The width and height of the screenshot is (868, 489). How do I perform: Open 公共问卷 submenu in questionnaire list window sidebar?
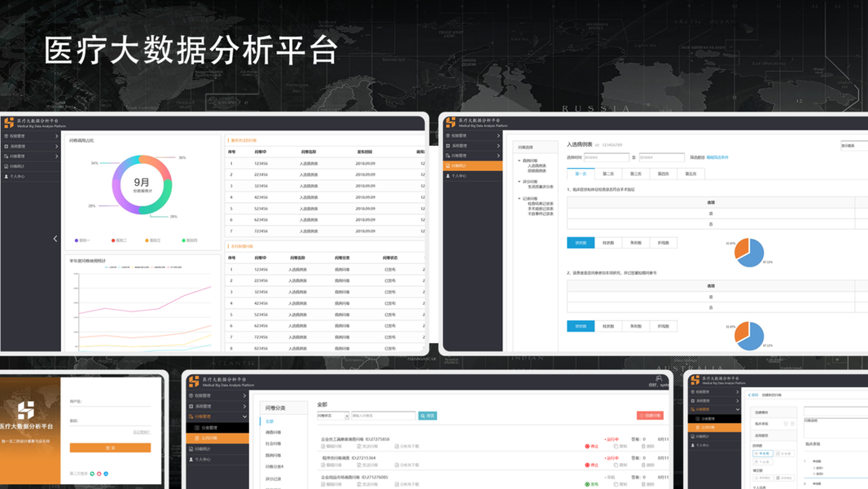tap(218, 438)
